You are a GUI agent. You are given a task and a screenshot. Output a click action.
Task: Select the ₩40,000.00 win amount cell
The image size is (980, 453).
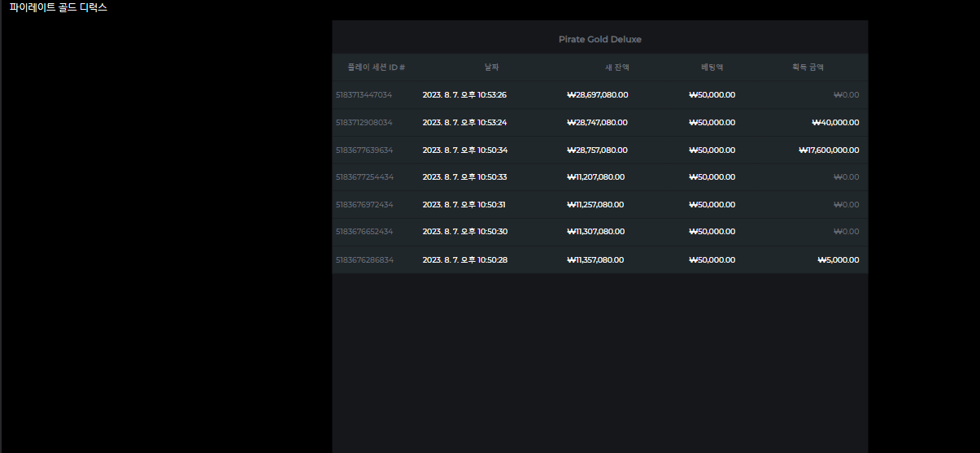click(835, 123)
